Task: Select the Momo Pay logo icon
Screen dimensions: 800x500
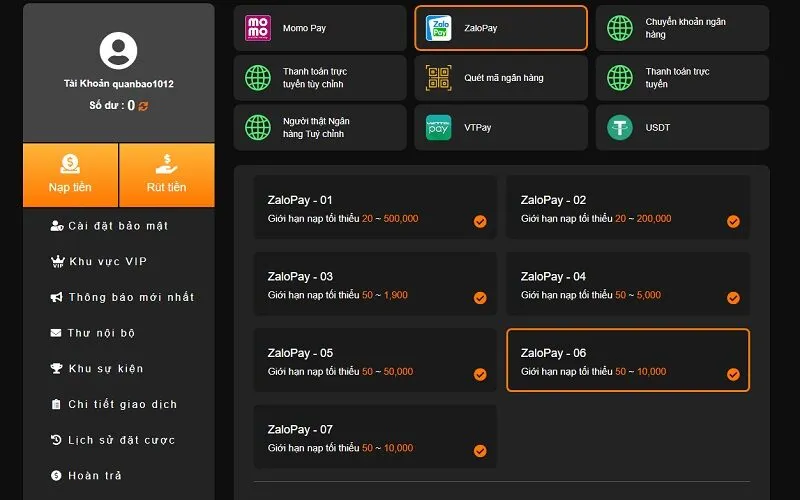Action: coord(258,28)
